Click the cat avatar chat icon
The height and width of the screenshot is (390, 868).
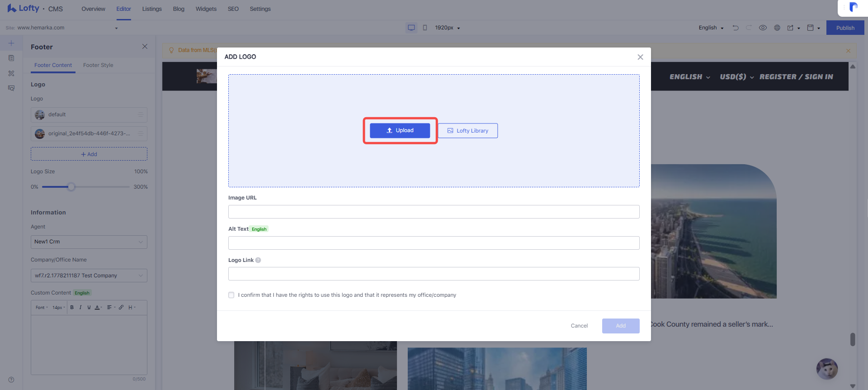827,369
